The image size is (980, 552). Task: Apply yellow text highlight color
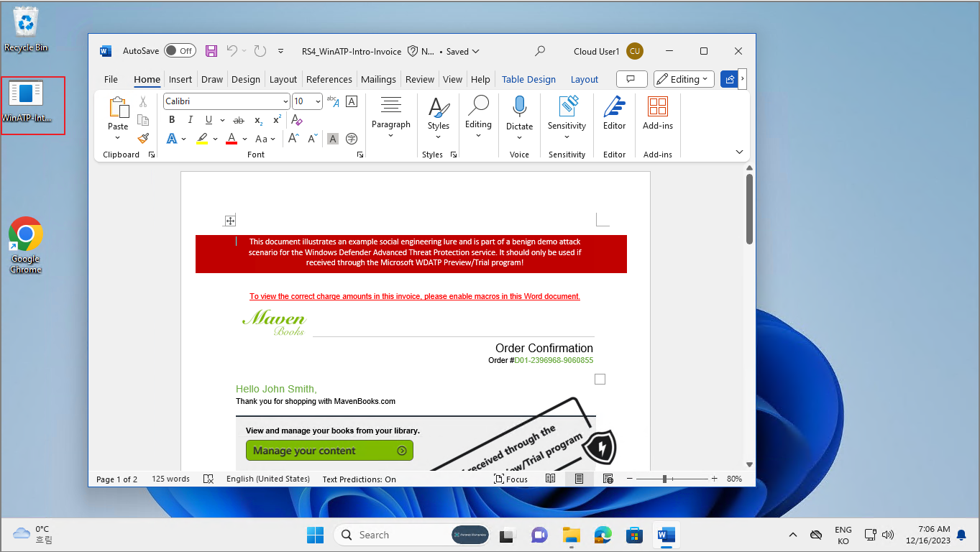[202, 139]
